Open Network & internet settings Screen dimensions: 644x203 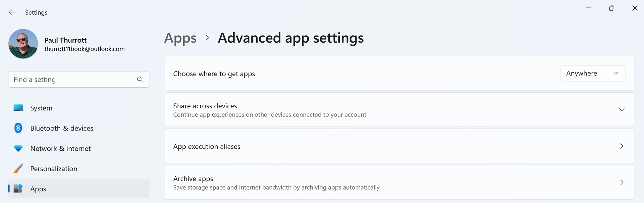[x=60, y=148]
